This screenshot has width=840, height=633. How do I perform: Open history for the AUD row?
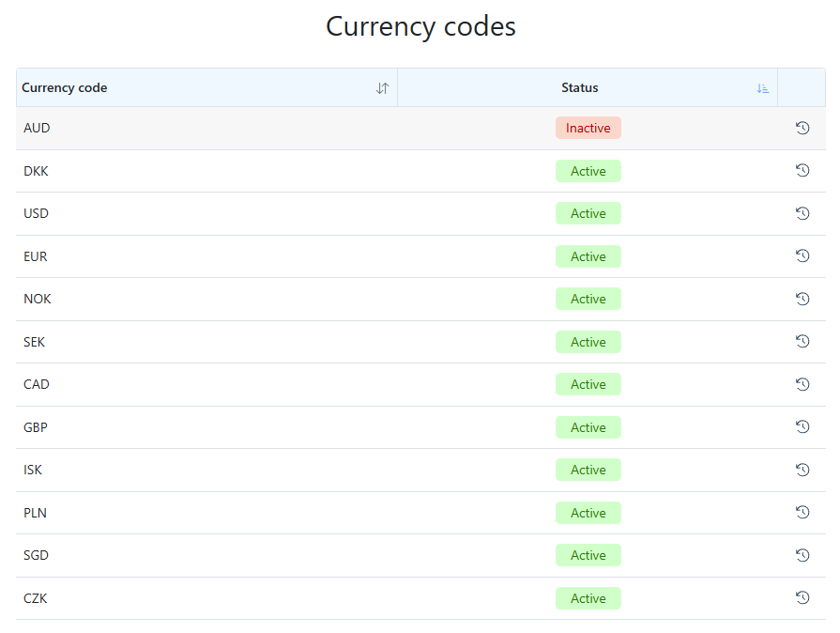tap(802, 128)
